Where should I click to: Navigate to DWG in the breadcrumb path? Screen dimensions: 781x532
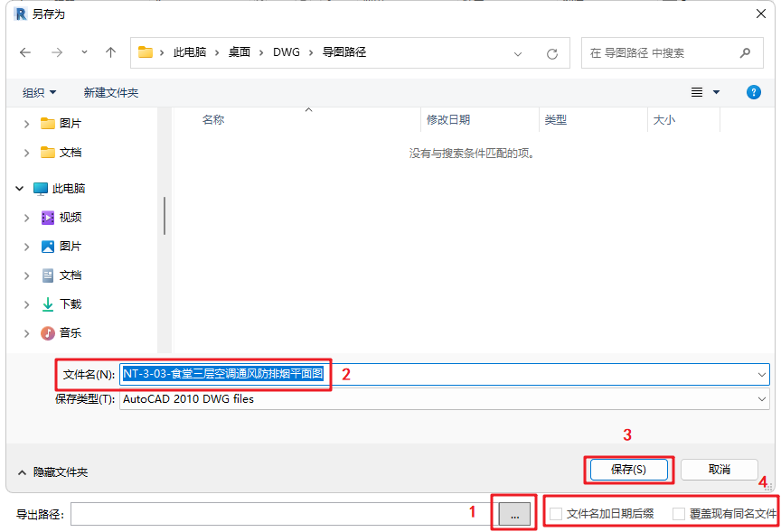tap(287, 51)
